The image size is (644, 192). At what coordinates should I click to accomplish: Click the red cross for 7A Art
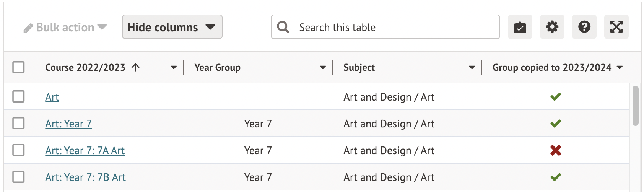pos(556,150)
